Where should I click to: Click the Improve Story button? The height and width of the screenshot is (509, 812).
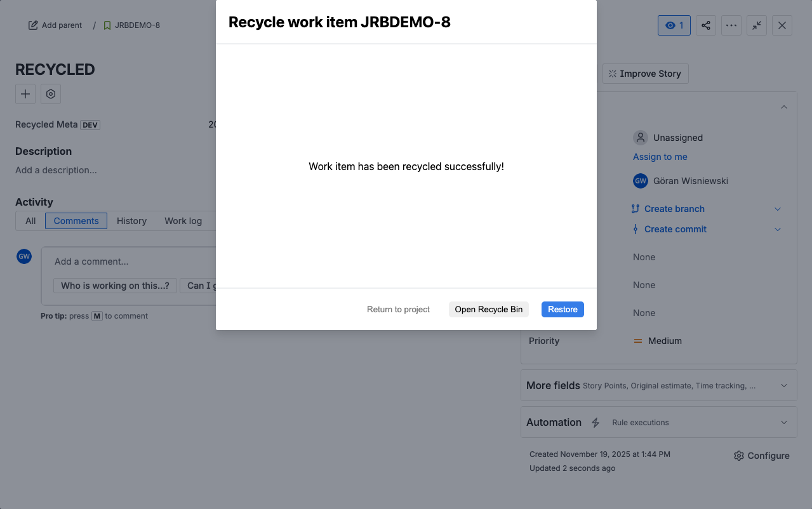coord(644,74)
